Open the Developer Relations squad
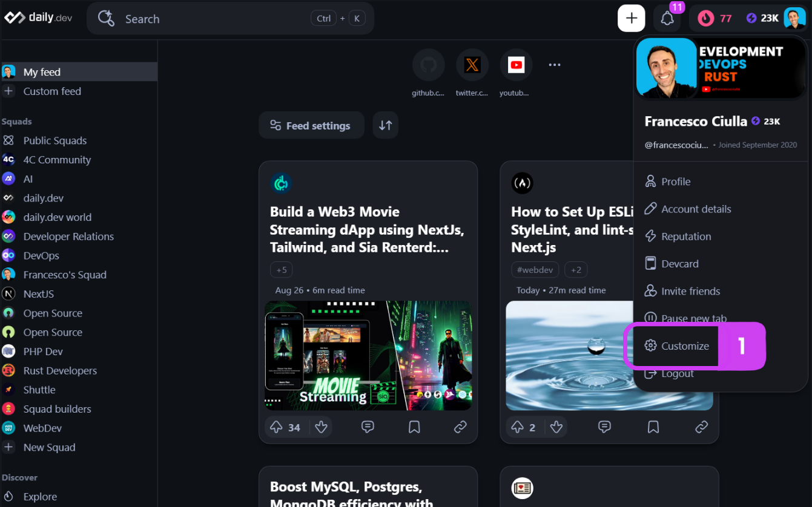The width and height of the screenshot is (812, 507). pyautogui.click(x=79, y=237)
